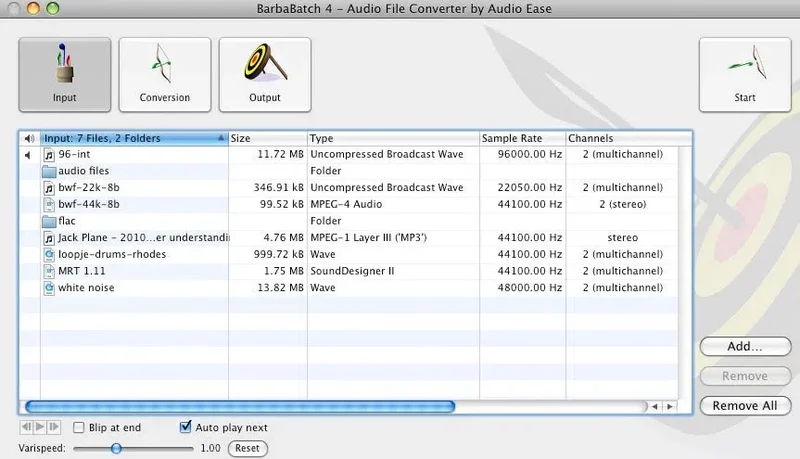Click the Add... button

[x=745, y=346]
